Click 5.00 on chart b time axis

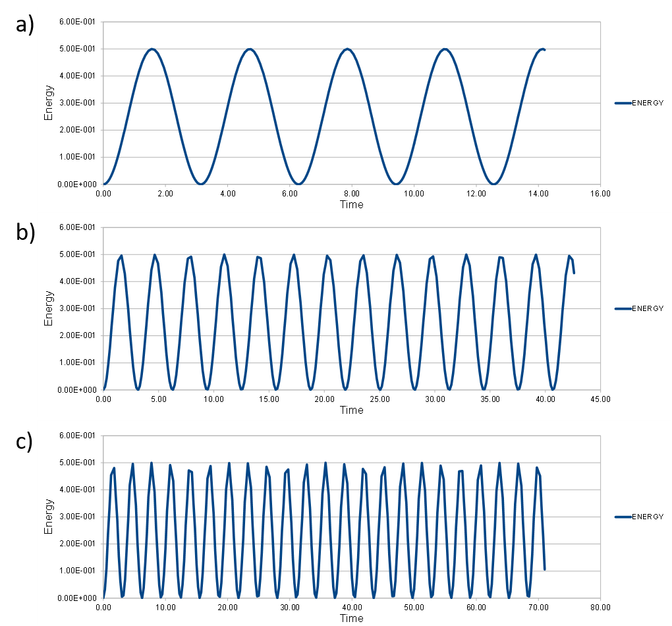click(159, 399)
